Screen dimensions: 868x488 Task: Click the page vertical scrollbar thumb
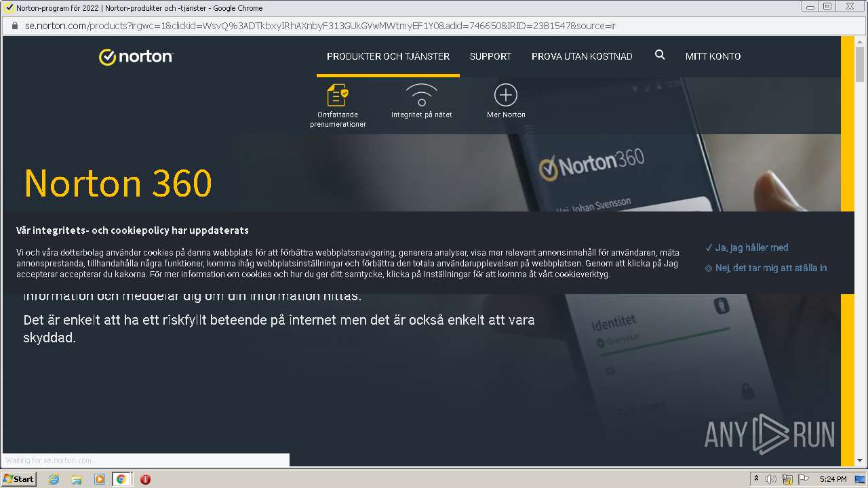coord(860,64)
